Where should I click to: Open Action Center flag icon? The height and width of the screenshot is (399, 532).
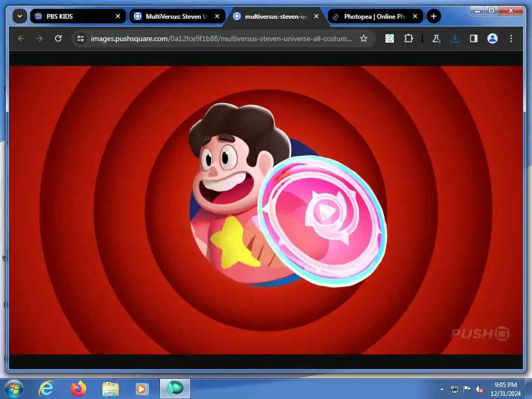pyautogui.click(x=467, y=389)
